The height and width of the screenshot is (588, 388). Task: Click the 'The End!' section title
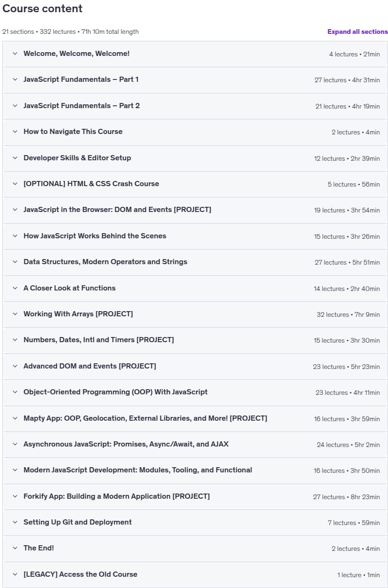[x=39, y=548]
